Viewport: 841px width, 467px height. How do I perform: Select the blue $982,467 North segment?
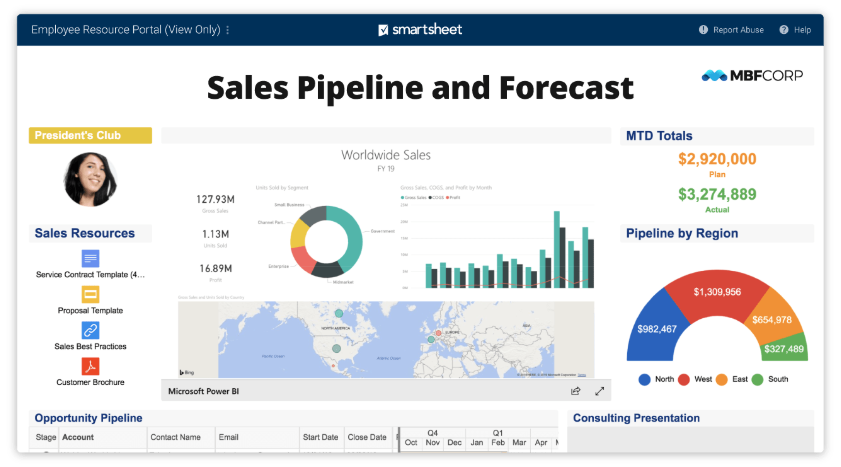coord(656,329)
